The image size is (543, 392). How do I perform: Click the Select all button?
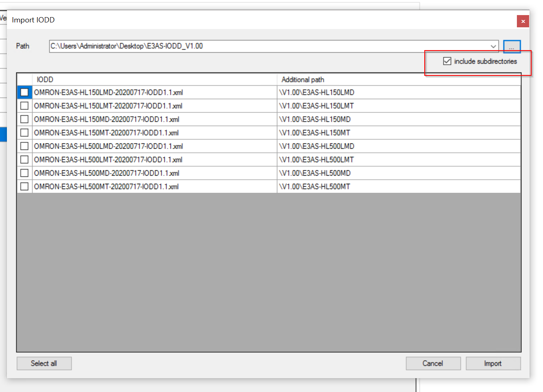pyautogui.click(x=44, y=363)
